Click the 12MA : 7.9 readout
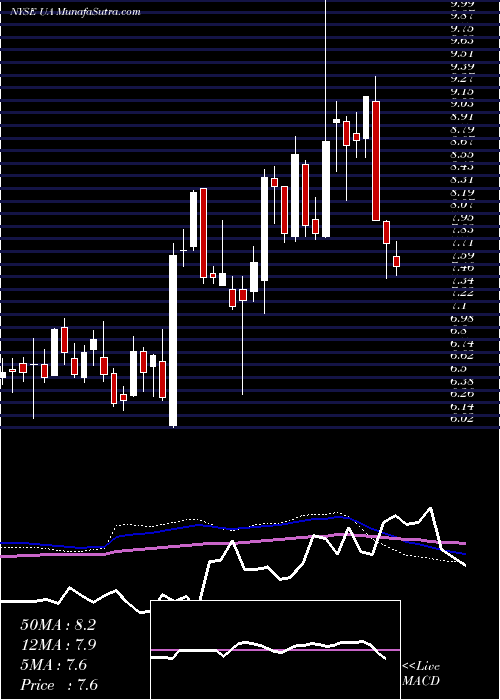This screenshot has width=500, height=700. pos(58,645)
